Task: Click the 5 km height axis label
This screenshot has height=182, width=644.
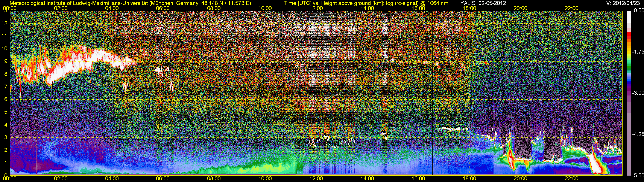Action: click(6, 112)
